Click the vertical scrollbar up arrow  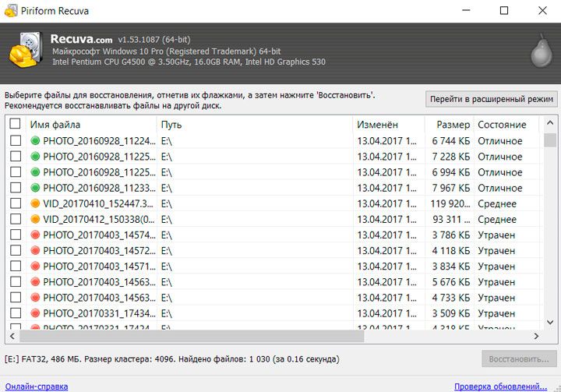coord(550,123)
